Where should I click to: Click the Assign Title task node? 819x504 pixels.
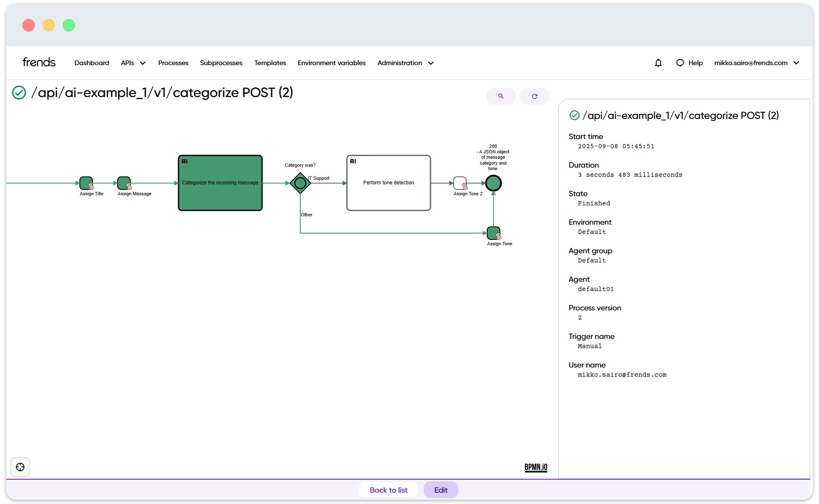point(86,183)
